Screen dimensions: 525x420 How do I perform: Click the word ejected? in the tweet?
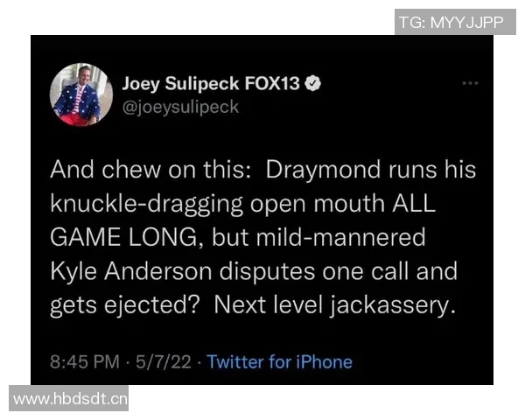pos(151,305)
